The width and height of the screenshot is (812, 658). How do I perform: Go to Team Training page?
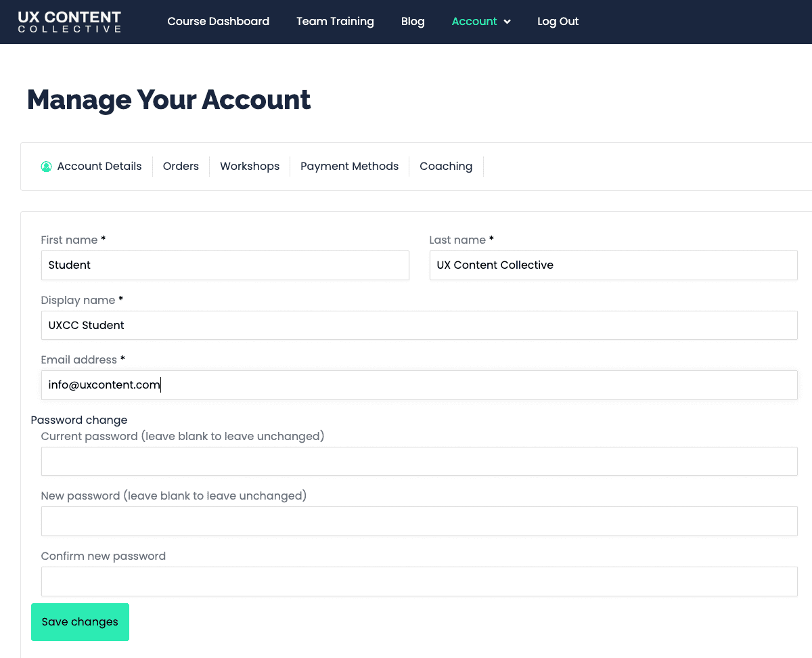tap(335, 22)
